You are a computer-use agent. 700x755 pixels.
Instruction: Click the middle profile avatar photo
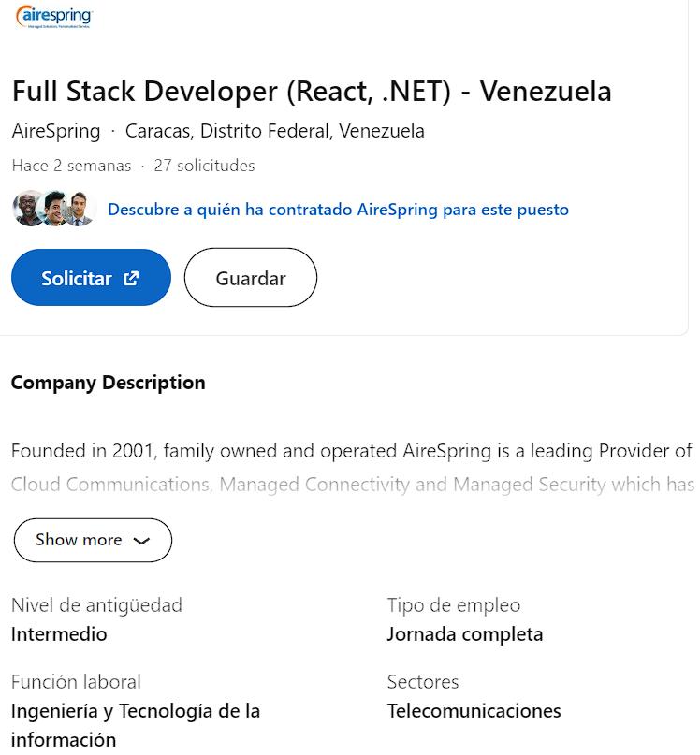(55, 209)
